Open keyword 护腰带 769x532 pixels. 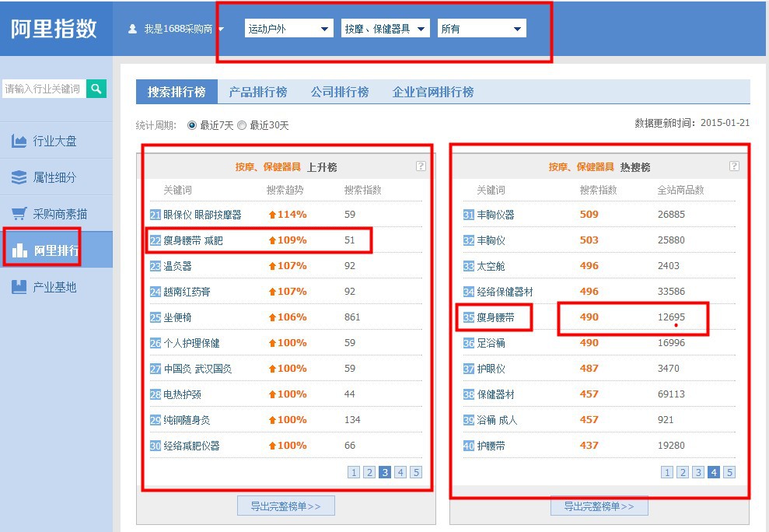(x=491, y=446)
